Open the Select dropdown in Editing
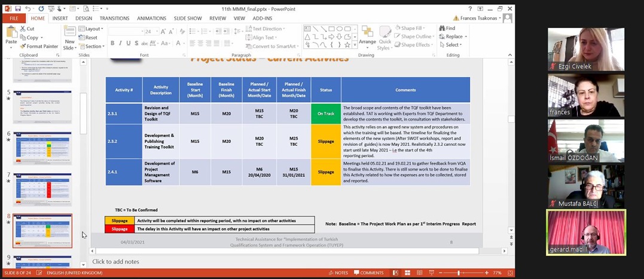The width and height of the screenshot is (644, 279). [450, 45]
